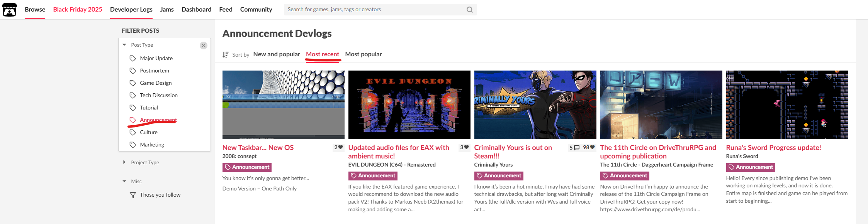Open the Dashboard
Viewport: 868px width, 224px height.
[196, 9]
